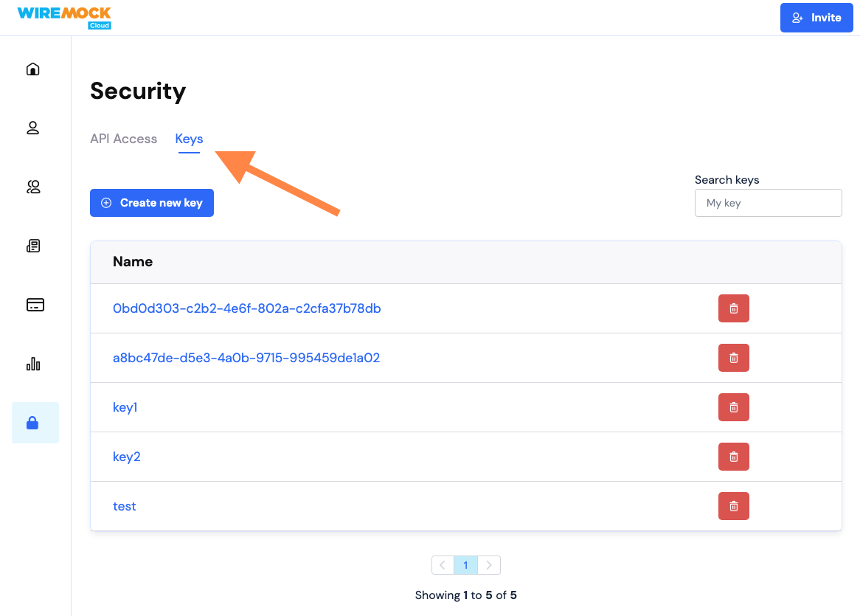Viewport: 860px width, 616px height.
Task: Open the bar chart usage icon
Action: pos(33,364)
